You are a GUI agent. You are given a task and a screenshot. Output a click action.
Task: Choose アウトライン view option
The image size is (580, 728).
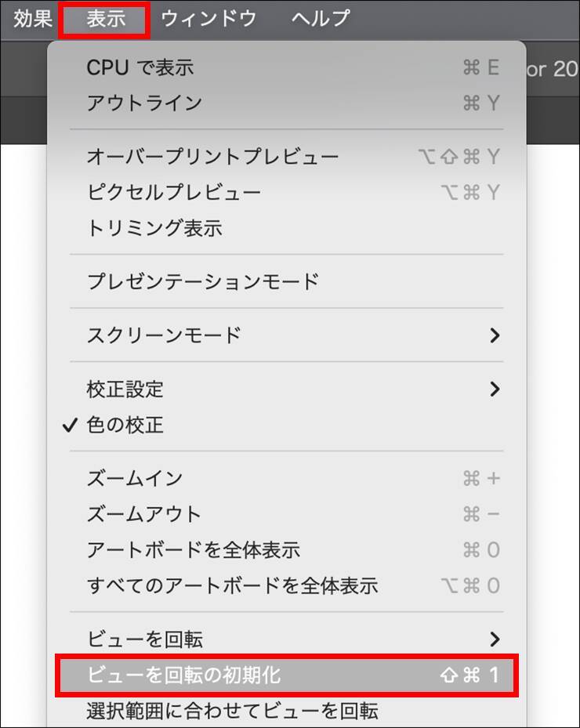tap(287, 103)
